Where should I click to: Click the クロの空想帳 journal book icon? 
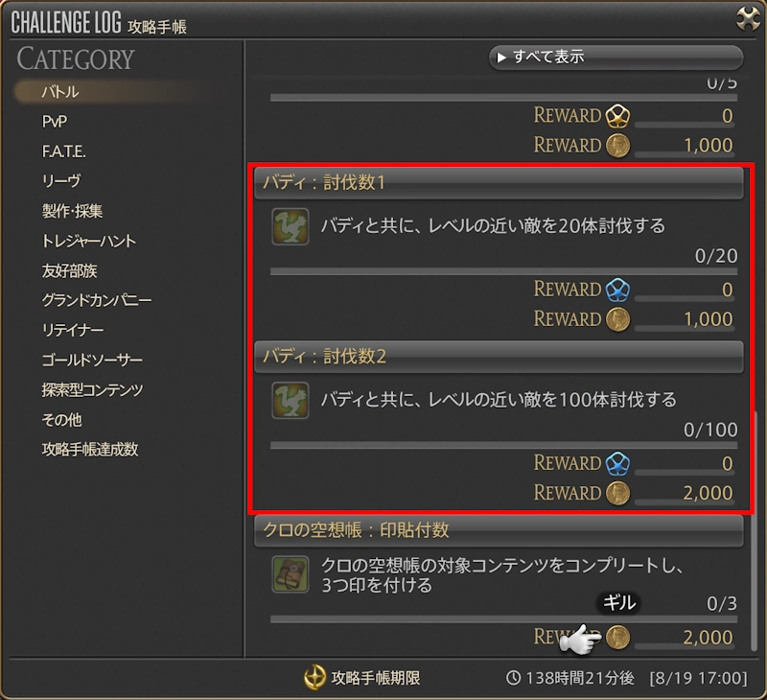click(291, 574)
